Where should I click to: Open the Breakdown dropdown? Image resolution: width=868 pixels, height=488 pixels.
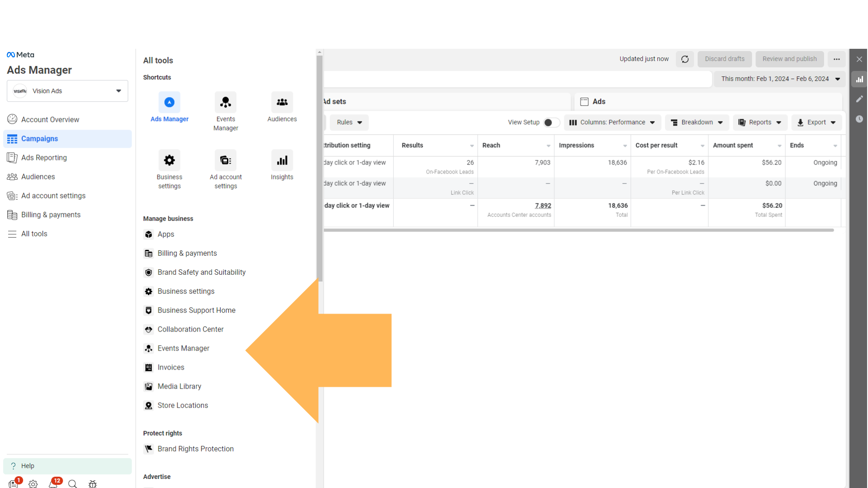tap(697, 122)
